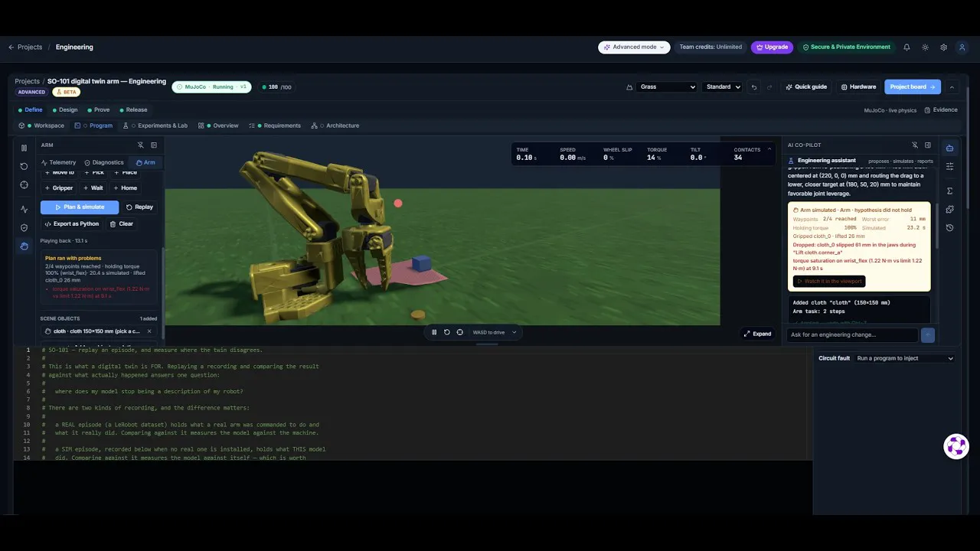Click AI Co-Pilot panel layout icon
This screenshot has width=980, height=551.
coord(928,145)
